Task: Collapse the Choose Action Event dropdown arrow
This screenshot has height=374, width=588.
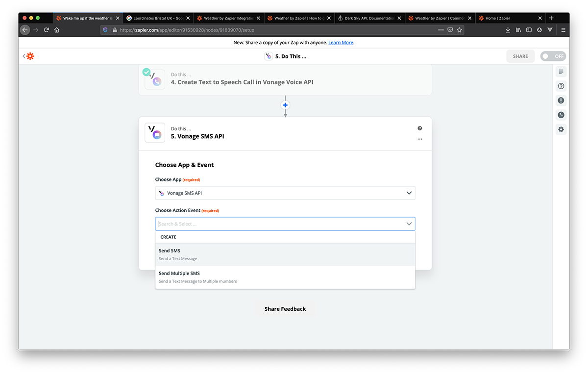Action: pyautogui.click(x=409, y=224)
